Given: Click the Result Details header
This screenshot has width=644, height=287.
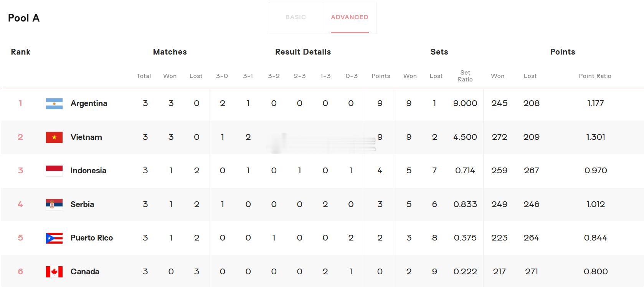Looking at the screenshot, I should [303, 52].
